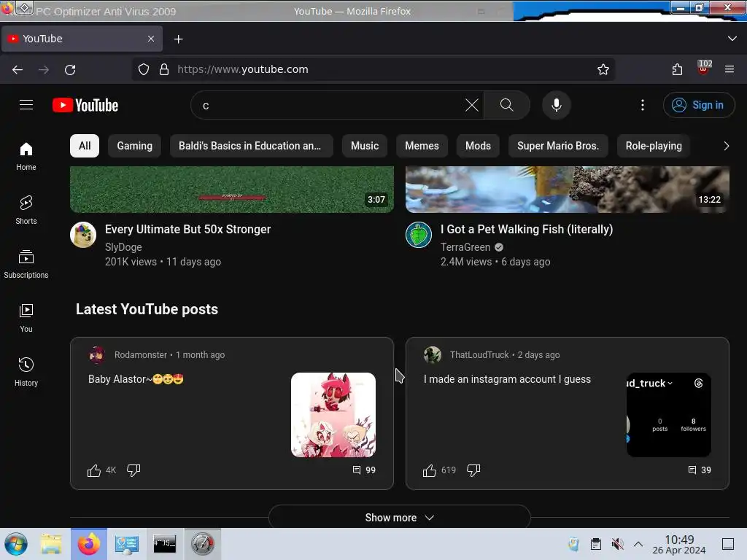Select Baldi's Basics in Education chip
747x560 pixels.
251,146
